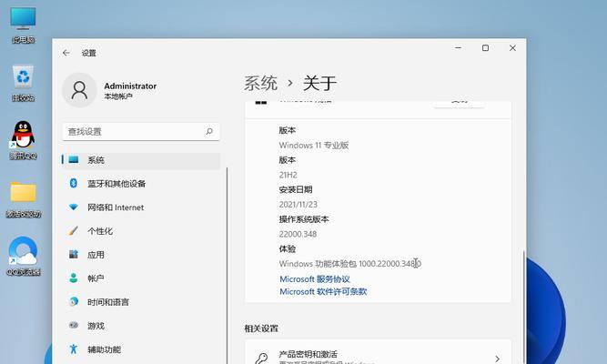Minimize the Settings window
The height and width of the screenshot is (364, 607).
click(459, 47)
